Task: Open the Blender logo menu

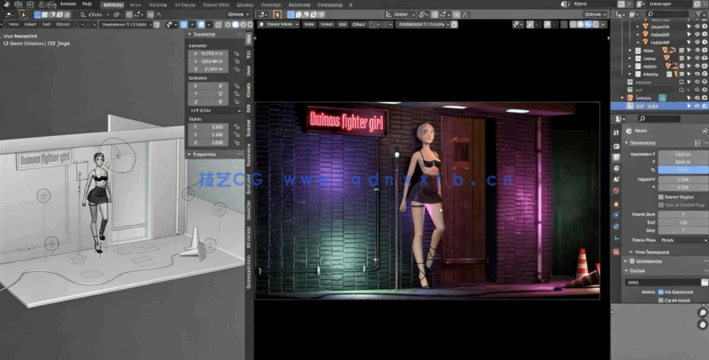Action: [x=8, y=5]
